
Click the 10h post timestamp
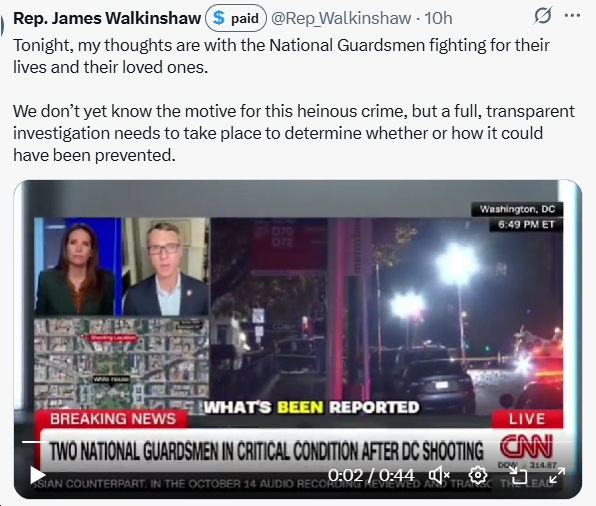[x=438, y=18]
